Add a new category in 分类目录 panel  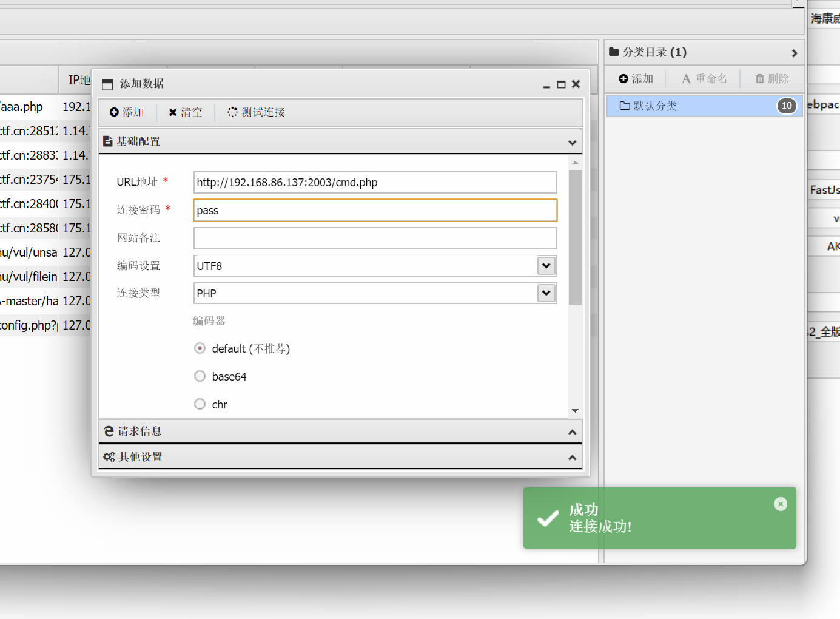pyautogui.click(x=636, y=79)
